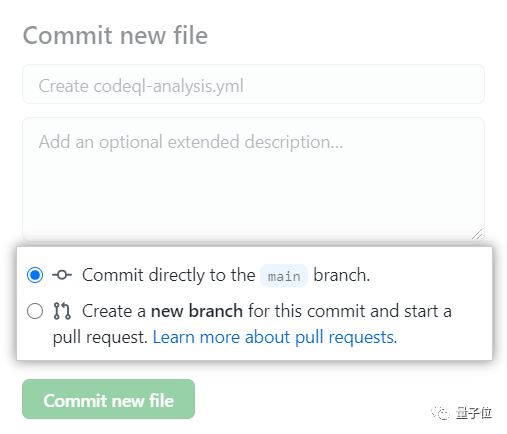Click the git commit node icon
The height and width of the screenshot is (434, 507).
tap(62, 275)
